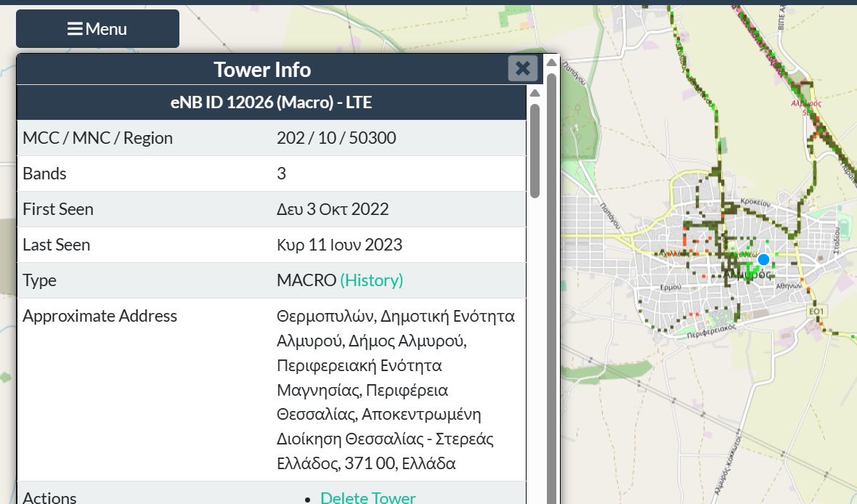Click the Approximate Address text

(396, 390)
